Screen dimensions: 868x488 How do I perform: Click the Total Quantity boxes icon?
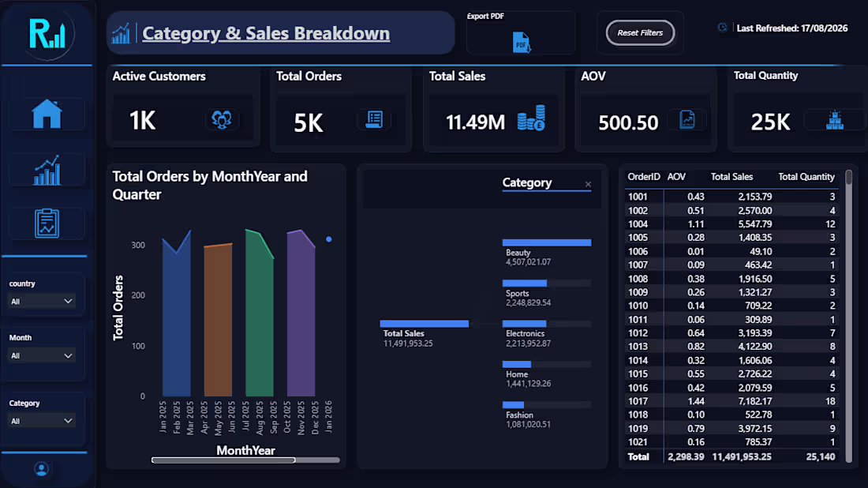tap(835, 120)
